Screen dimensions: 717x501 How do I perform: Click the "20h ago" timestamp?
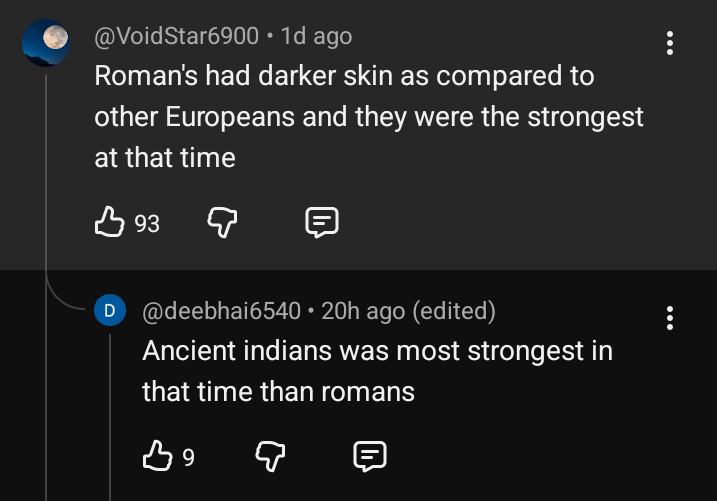[363, 311]
